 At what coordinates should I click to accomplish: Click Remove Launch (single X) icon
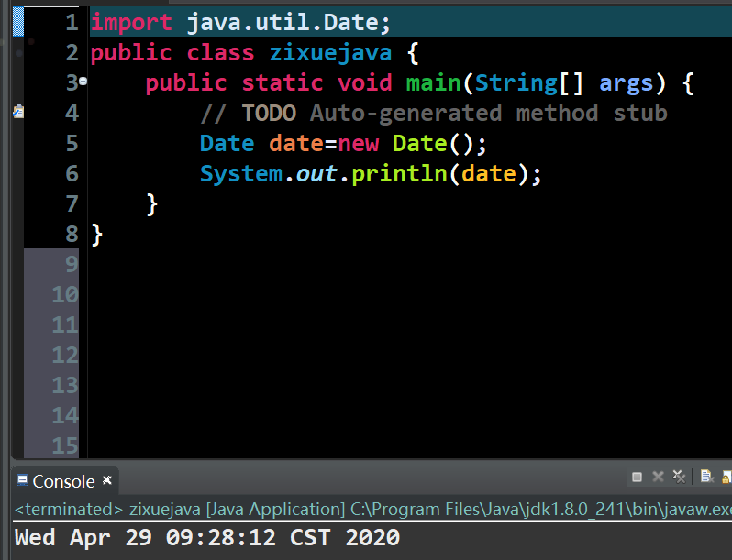point(658,477)
